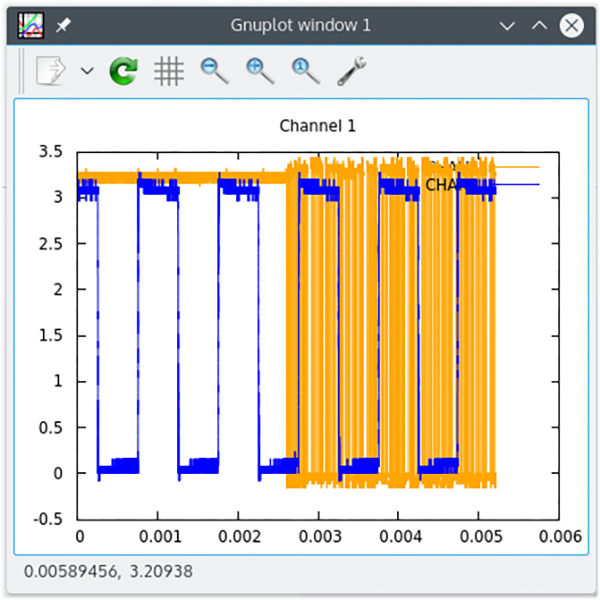
Task: Toggle the grid display
Action: click(x=169, y=71)
